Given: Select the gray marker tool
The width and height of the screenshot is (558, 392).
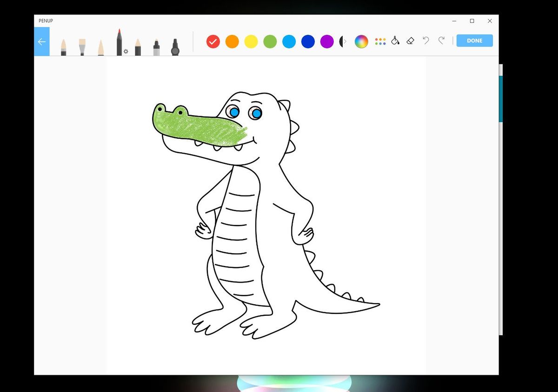Looking at the screenshot, I should click(156, 47).
